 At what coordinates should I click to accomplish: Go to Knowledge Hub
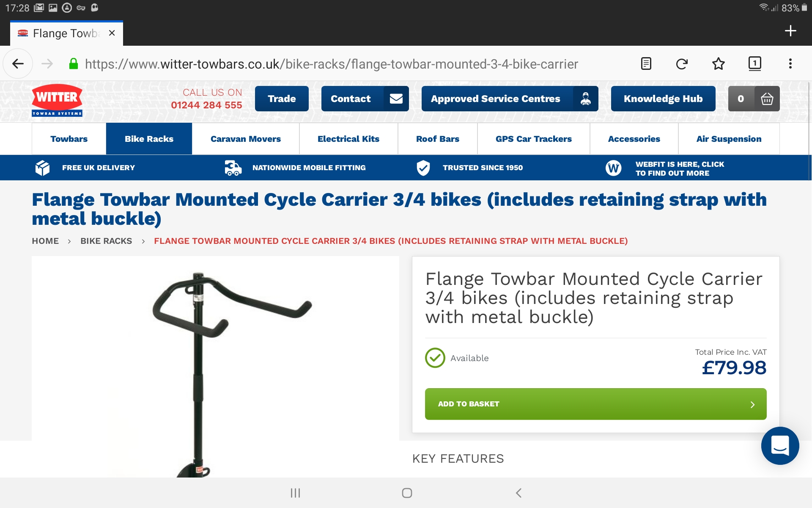(663, 99)
